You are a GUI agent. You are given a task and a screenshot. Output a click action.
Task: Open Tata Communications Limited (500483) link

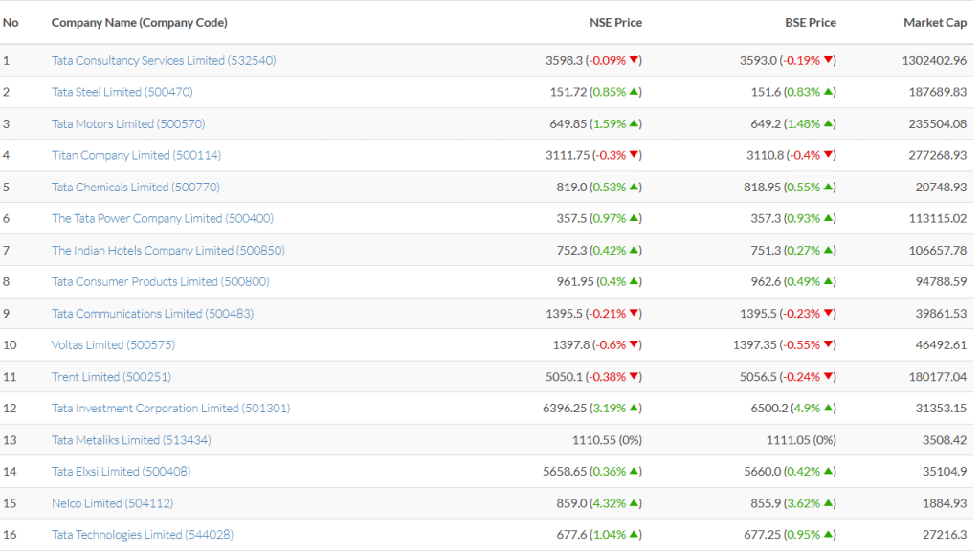point(152,314)
